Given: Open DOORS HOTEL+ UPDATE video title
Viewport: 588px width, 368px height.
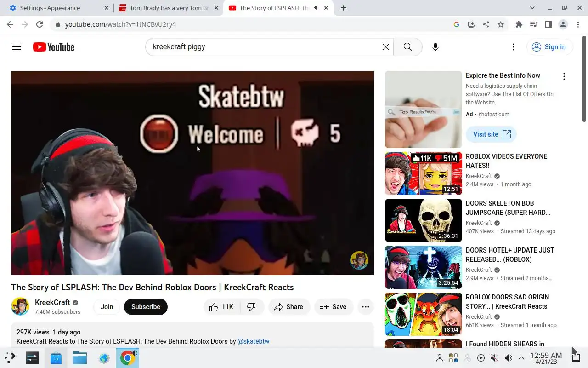Looking at the screenshot, I should click(x=510, y=255).
